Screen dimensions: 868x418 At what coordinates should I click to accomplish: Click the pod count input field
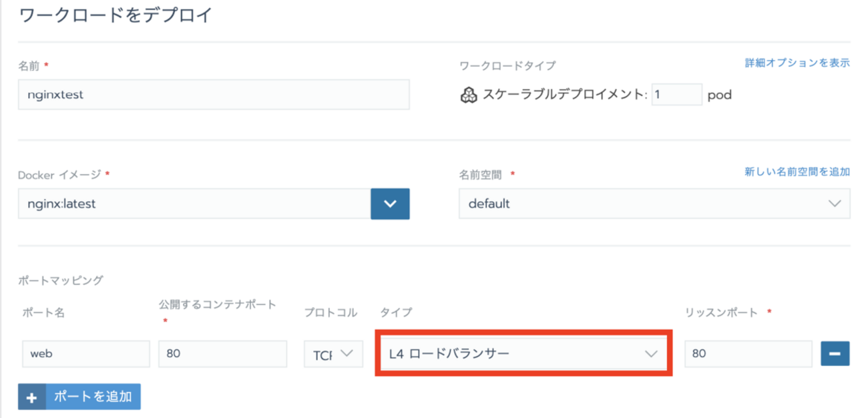click(x=676, y=95)
